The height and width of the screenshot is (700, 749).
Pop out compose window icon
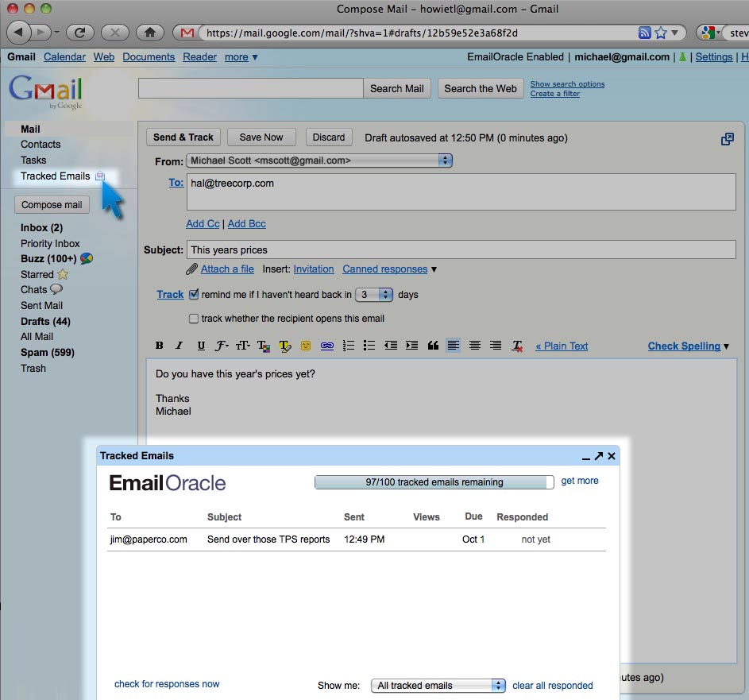[x=727, y=139]
